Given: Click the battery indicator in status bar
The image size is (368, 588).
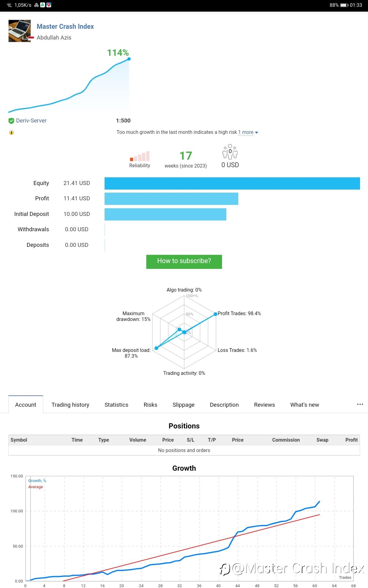Looking at the screenshot, I should [344, 5].
